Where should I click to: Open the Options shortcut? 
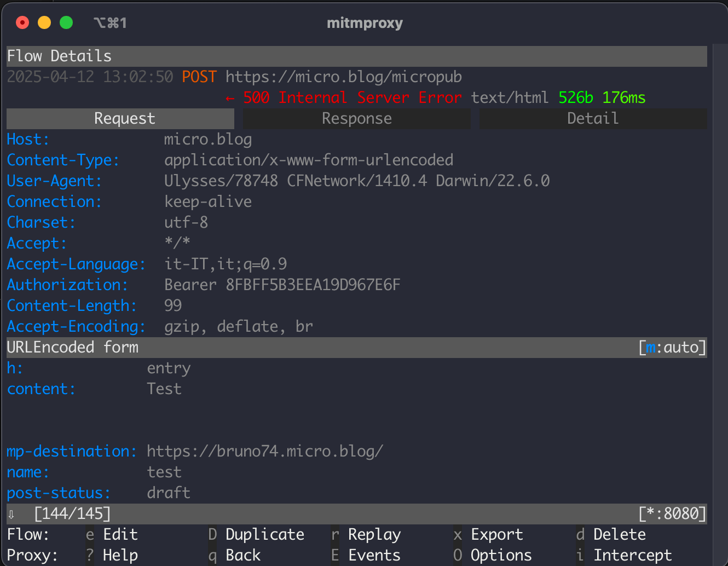point(493,555)
